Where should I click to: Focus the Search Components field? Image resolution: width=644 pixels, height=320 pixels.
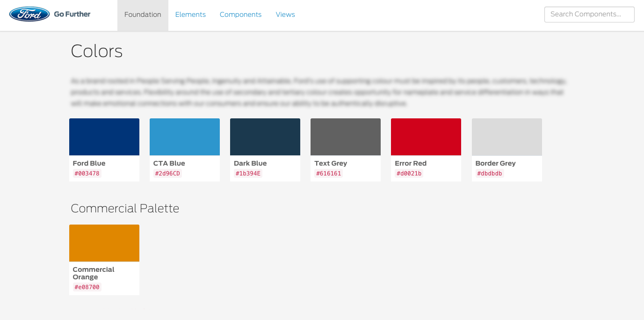589,15
